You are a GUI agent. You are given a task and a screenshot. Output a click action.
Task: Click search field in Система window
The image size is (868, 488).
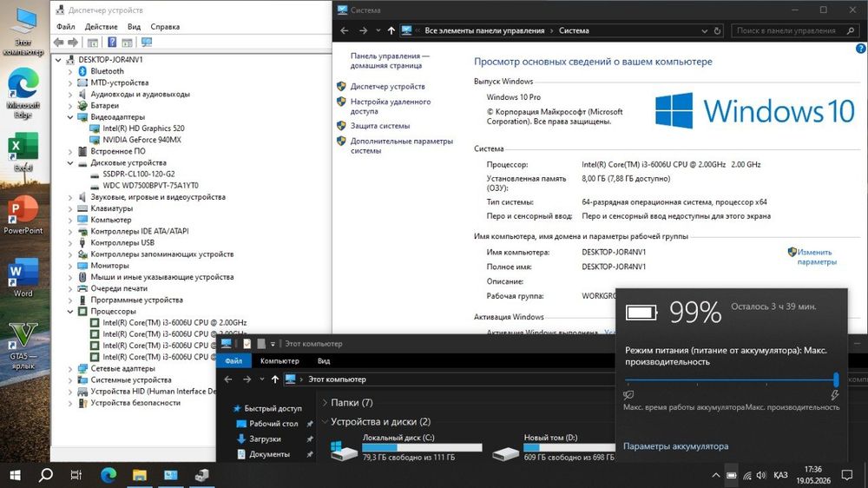[x=796, y=31]
